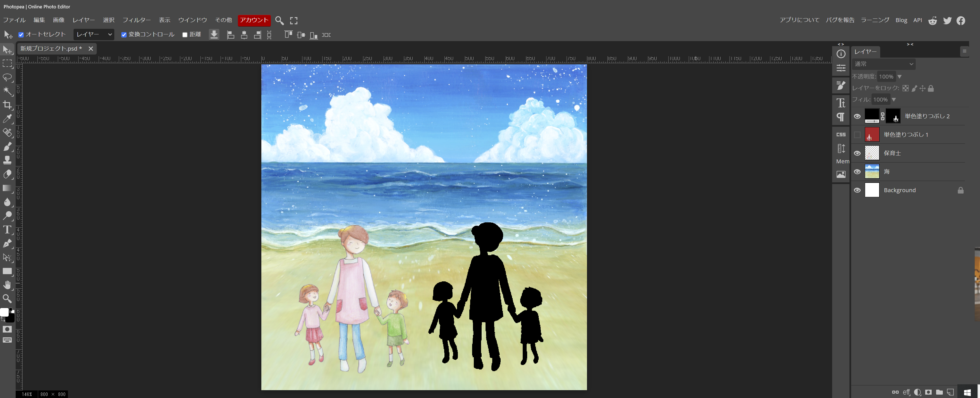The width and height of the screenshot is (980, 398).
Task: Open the Info panel icon
Action: click(x=841, y=54)
